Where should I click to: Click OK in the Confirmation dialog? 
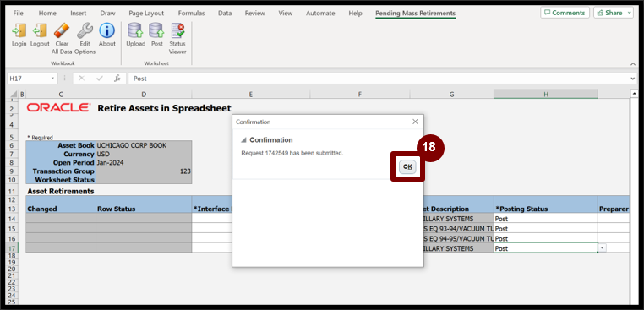pyautogui.click(x=407, y=166)
